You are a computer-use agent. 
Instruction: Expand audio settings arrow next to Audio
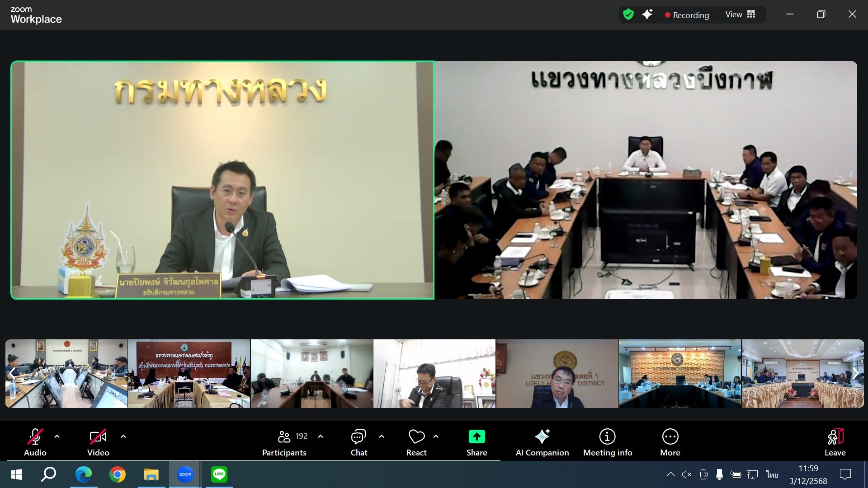click(x=57, y=436)
